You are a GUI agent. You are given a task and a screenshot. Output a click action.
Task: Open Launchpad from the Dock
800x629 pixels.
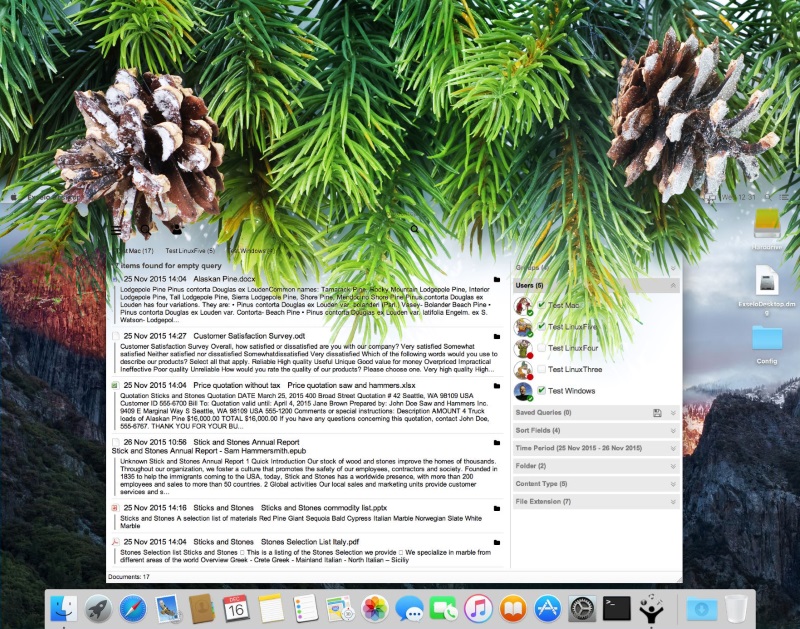(x=98, y=609)
